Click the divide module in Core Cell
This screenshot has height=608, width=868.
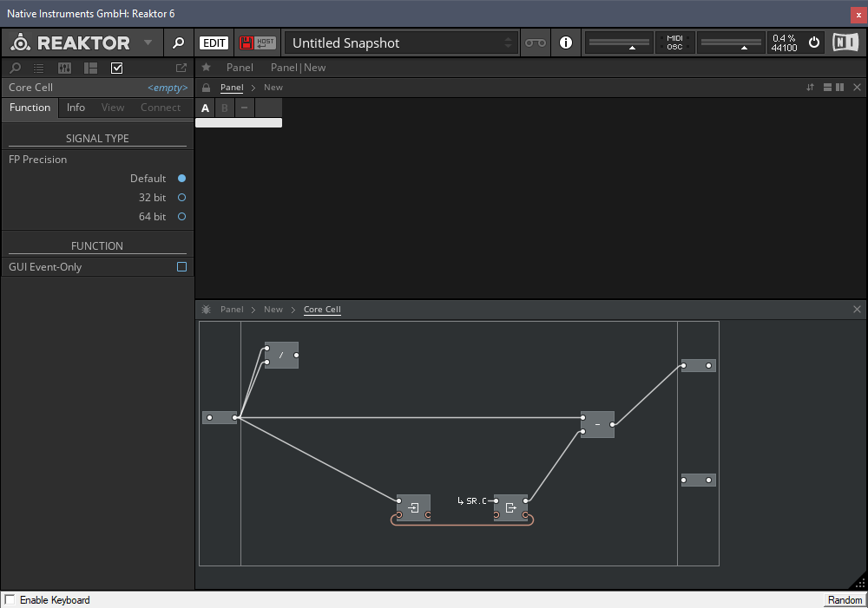coord(281,355)
